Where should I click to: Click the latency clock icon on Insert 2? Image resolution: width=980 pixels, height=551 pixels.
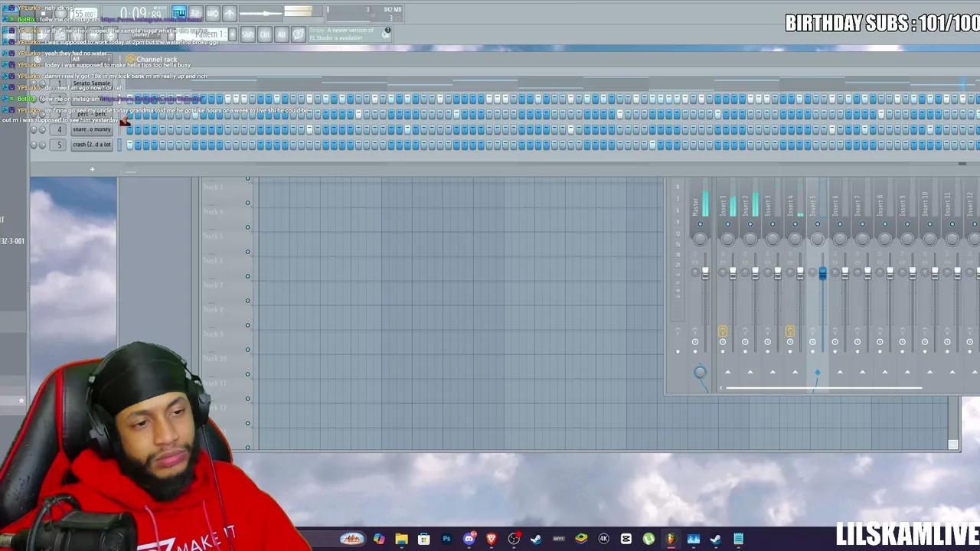(745, 341)
